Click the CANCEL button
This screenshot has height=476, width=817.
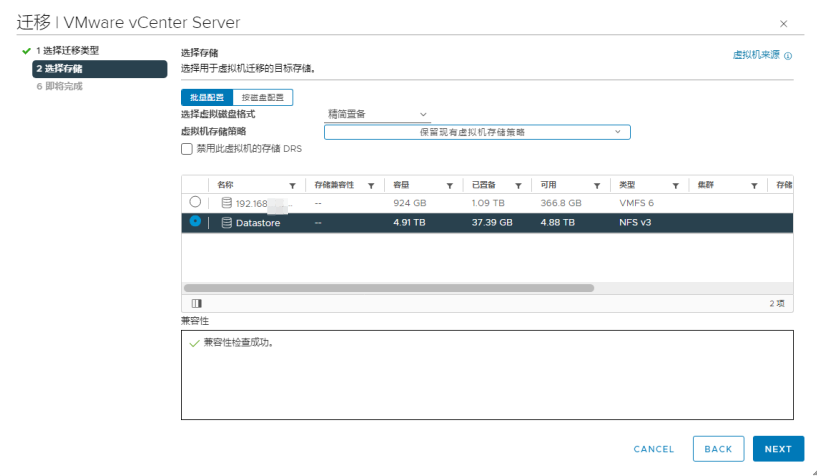(654, 449)
